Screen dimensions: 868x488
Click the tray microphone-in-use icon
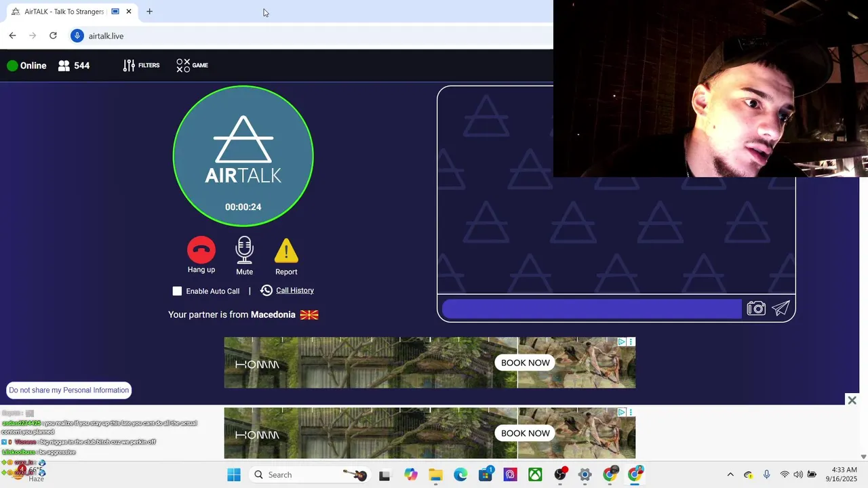[x=766, y=474]
